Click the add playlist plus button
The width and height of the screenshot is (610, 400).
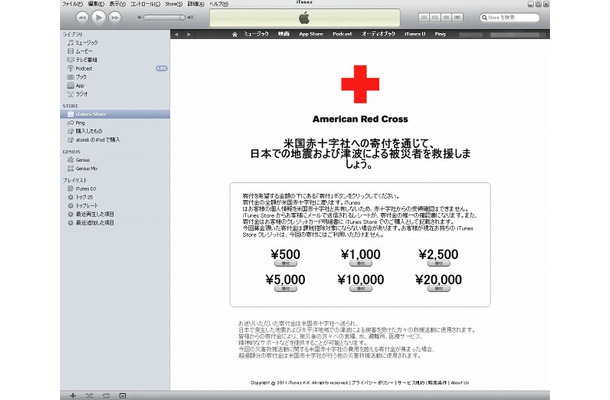point(73,395)
